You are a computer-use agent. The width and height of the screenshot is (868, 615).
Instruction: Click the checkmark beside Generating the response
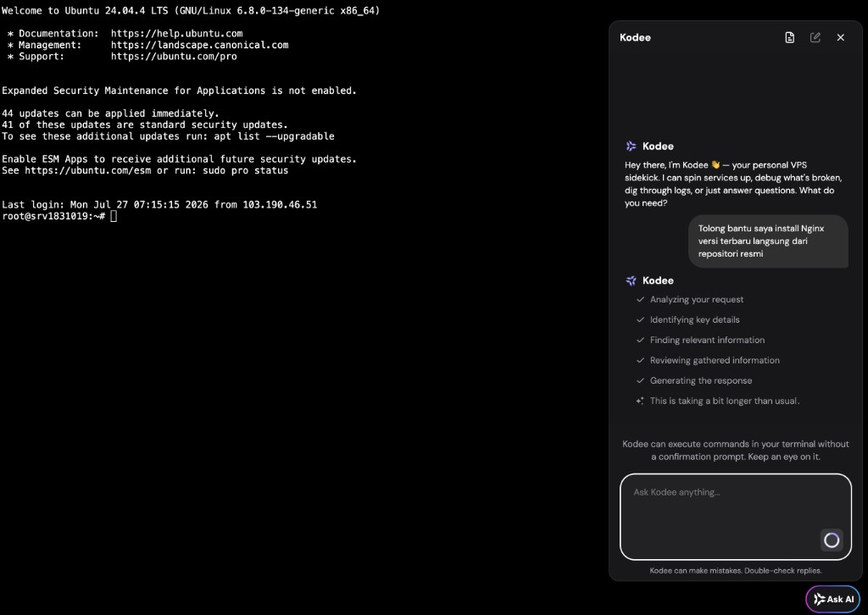pyautogui.click(x=641, y=380)
